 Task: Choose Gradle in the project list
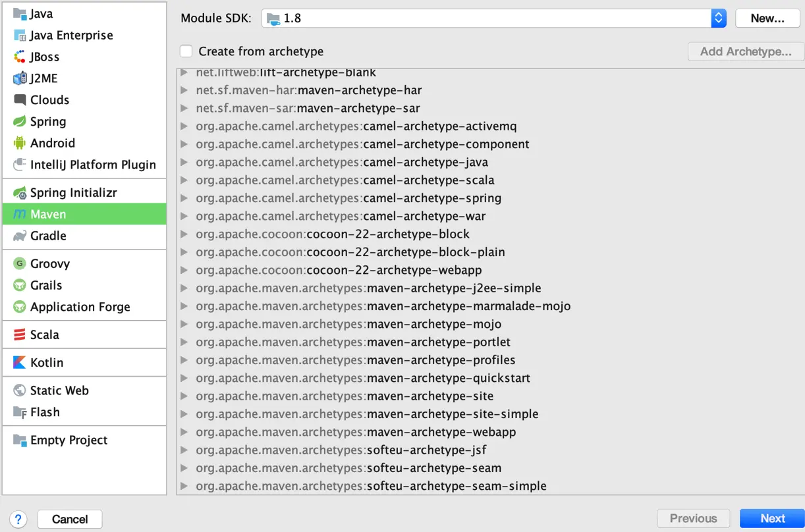point(84,236)
